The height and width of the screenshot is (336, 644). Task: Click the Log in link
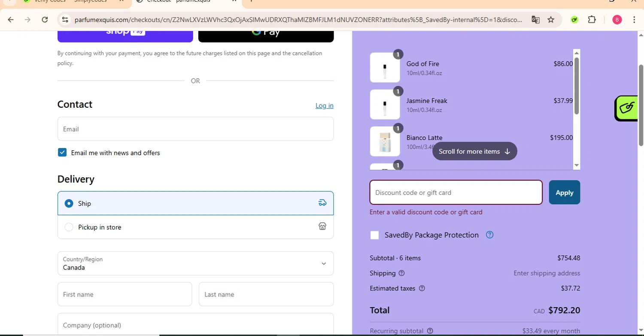coord(324,106)
